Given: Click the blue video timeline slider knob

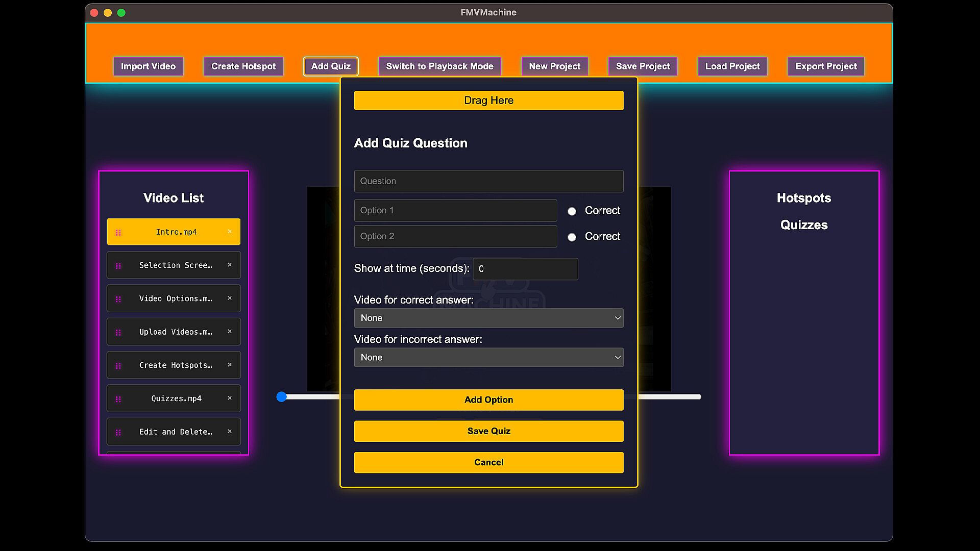Looking at the screenshot, I should (x=281, y=397).
